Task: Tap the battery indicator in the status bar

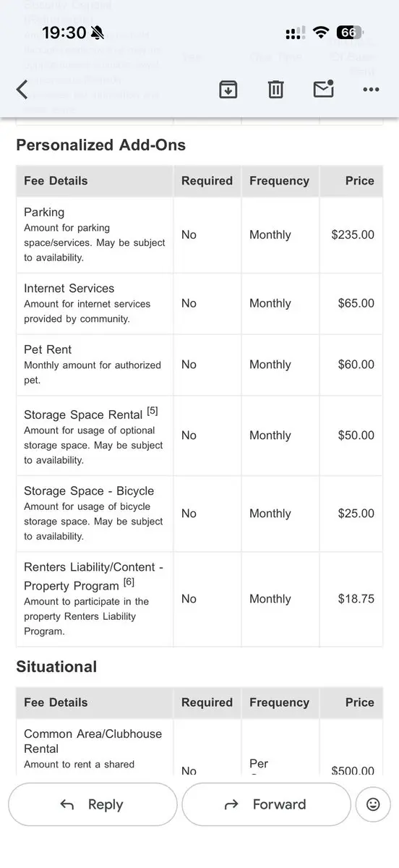Action: [x=351, y=33]
